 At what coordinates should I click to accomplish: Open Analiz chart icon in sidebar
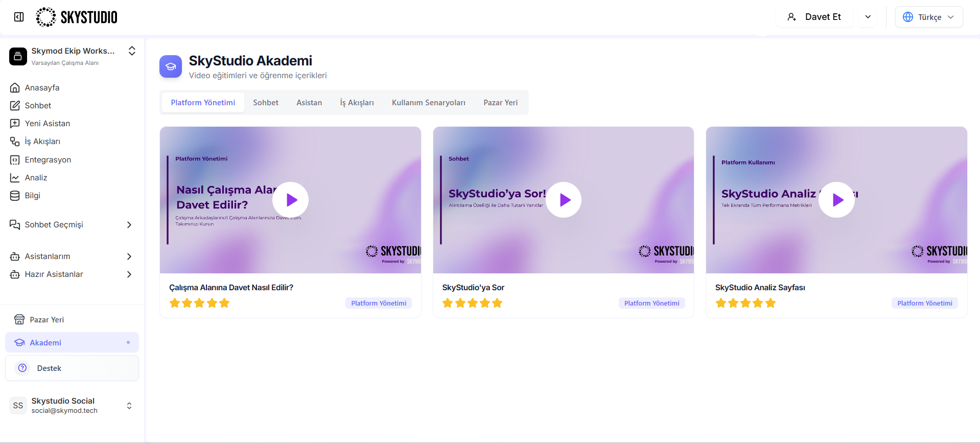(15, 178)
